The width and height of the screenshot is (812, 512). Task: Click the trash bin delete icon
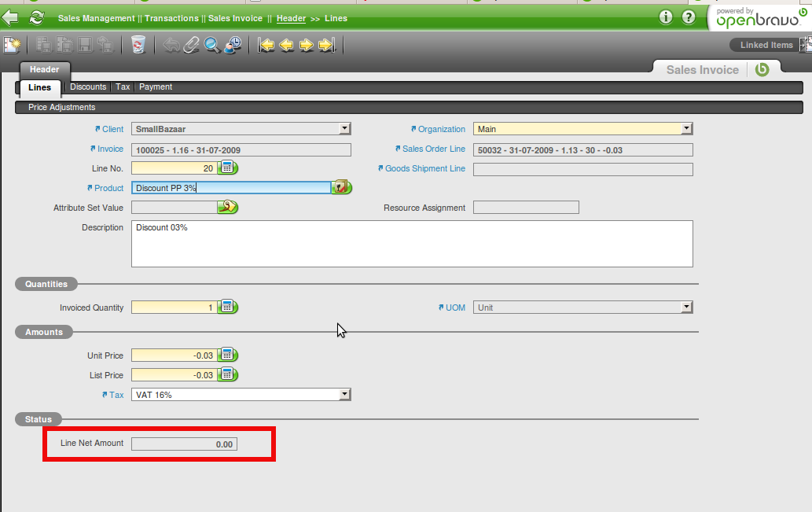(x=138, y=46)
